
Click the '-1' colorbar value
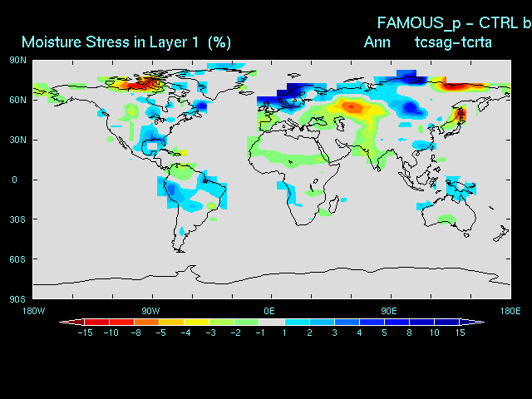pos(260,332)
